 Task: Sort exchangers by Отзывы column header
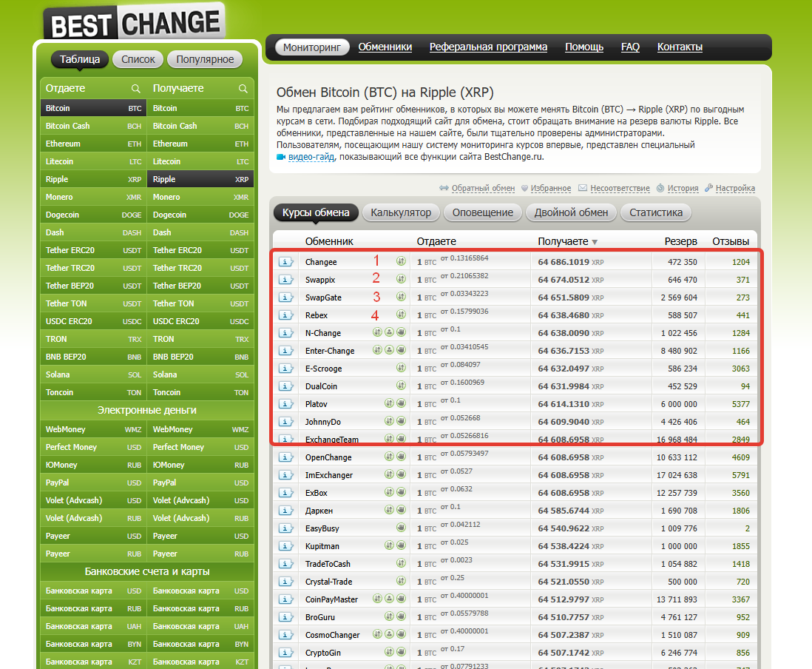(x=730, y=241)
